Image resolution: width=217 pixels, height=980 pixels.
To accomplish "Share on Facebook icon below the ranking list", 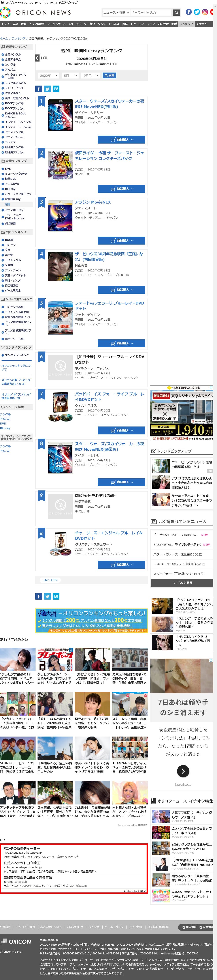I will pos(38,596).
